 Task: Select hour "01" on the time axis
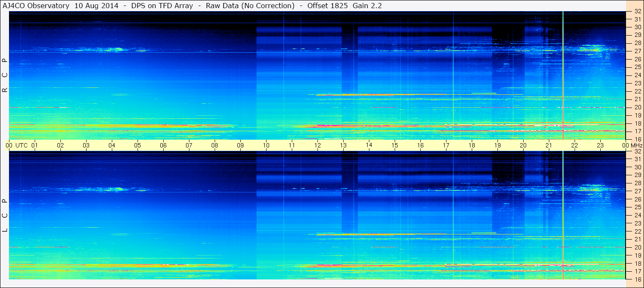coord(35,145)
